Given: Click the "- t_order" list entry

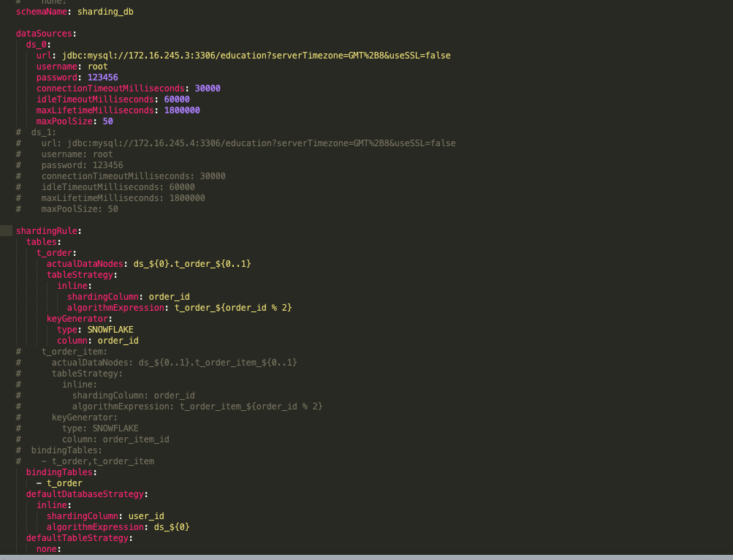Looking at the screenshot, I should point(59,484).
